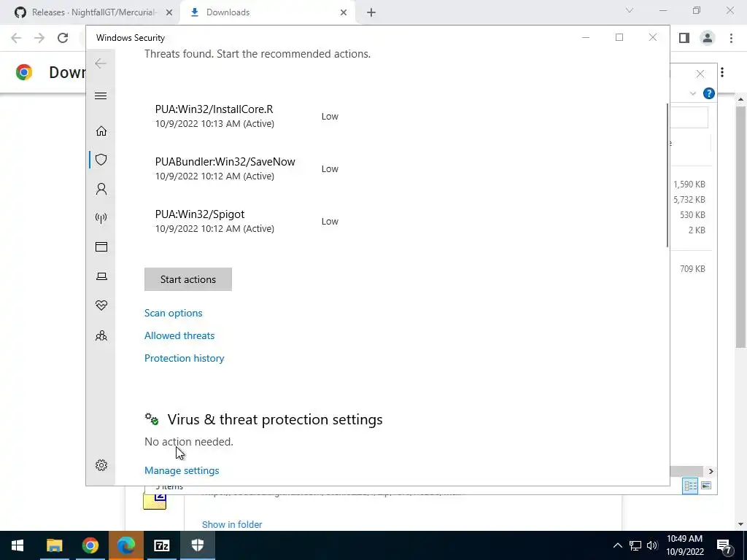
Task: Switch to Releases NightfallGT Chrome tab
Action: pyautogui.click(x=94, y=12)
